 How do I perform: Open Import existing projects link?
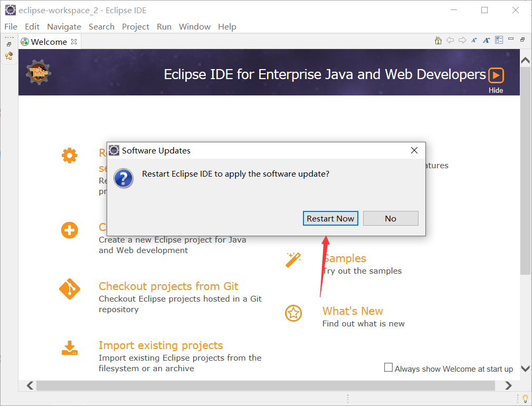(x=161, y=345)
